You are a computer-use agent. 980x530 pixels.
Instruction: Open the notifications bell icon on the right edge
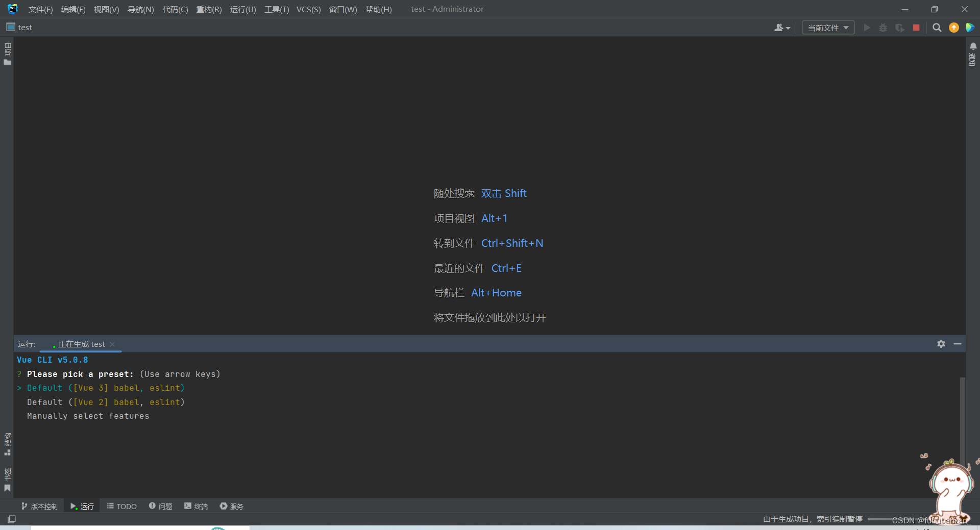[x=973, y=46]
